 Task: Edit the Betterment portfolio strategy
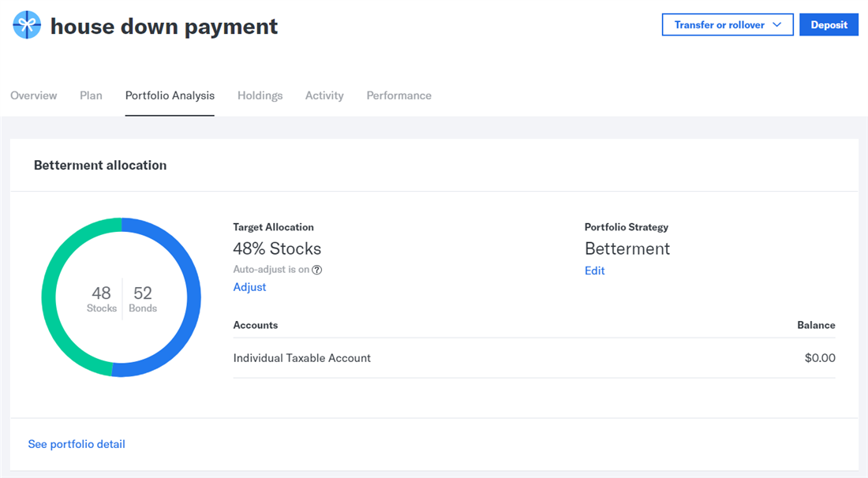[594, 271]
